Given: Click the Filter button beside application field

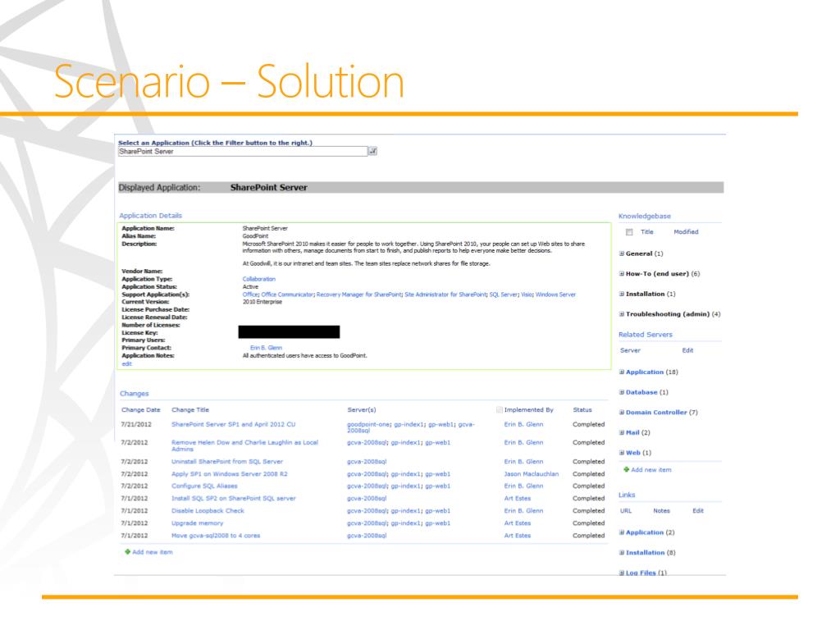Looking at the screenshot, I should tap(372, 151).
